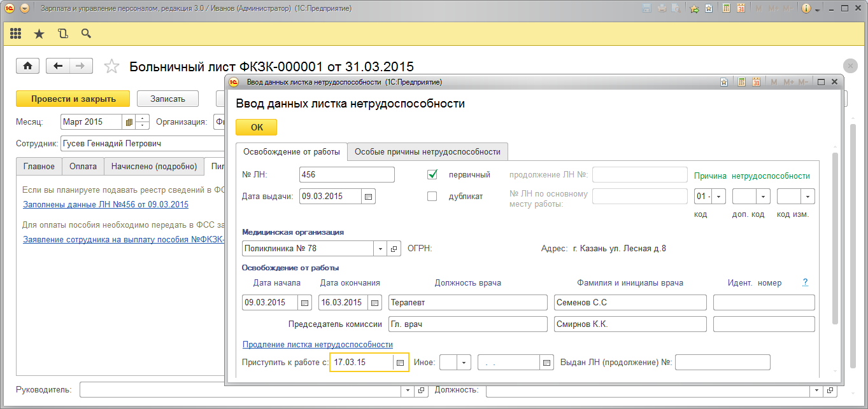
Task: Navigate back with the left arrow
Action: (x=59, y=66)
